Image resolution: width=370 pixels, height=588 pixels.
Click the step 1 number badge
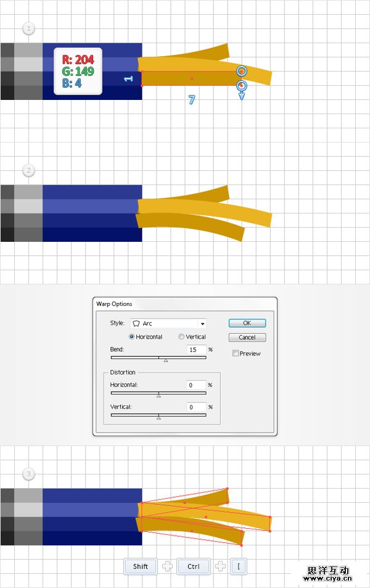click(x=28, y=28)
